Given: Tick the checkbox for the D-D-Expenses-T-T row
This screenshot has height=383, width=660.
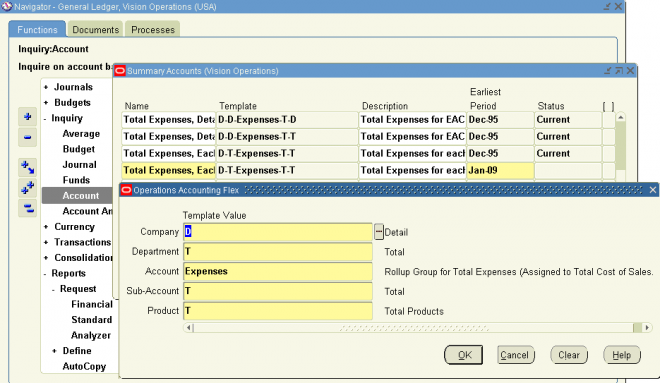Looking at the screenshot, I should pos(609,136).
